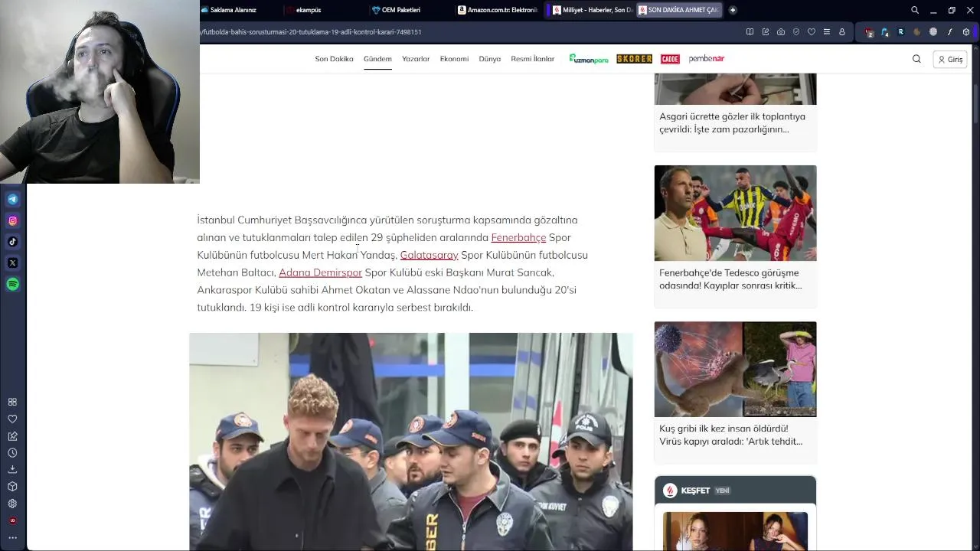Switch to the Amazon.com.tr tab
Image resolution: width=980 pixels, height=551 pixels.
coord(498,10)
